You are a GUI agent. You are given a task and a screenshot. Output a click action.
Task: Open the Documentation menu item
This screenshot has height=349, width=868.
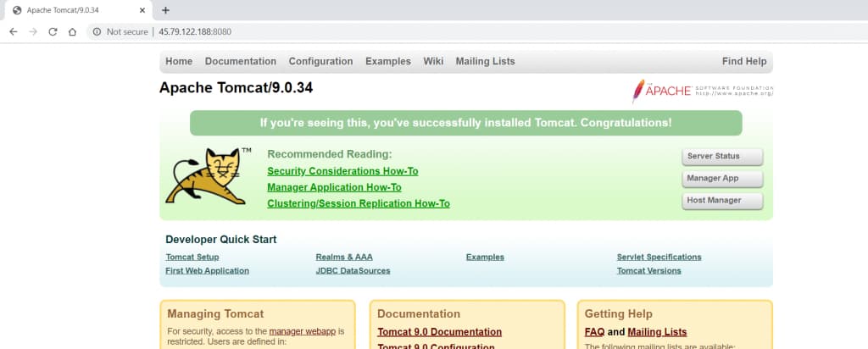click(240, 61)
